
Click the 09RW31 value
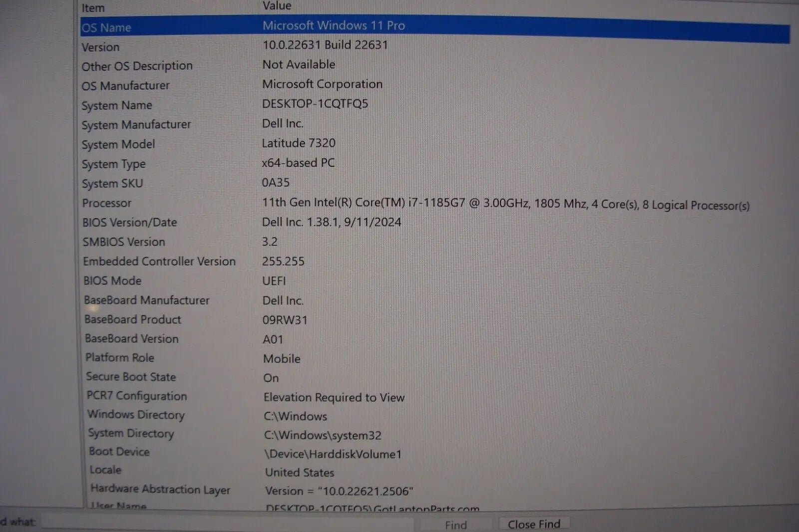pos(285,320)
